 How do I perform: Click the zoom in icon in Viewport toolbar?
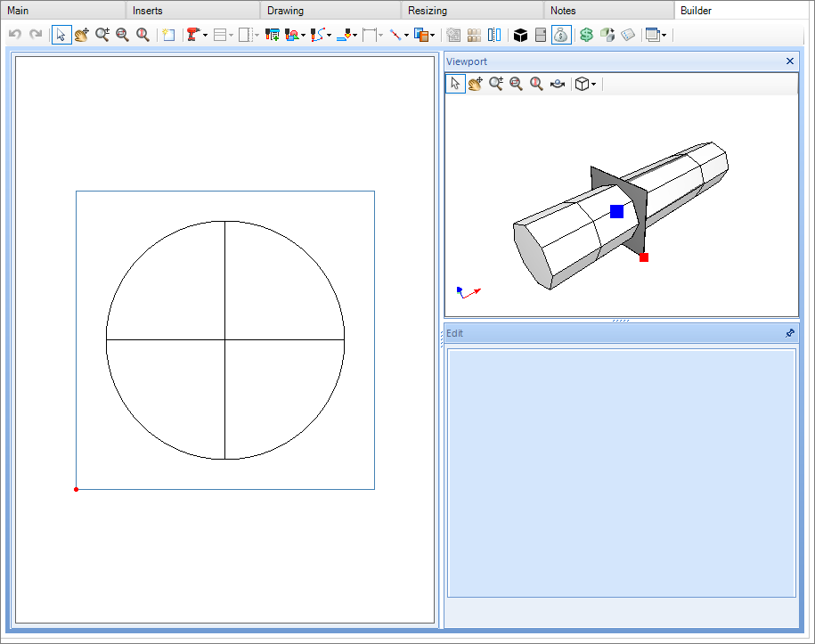(x=496, y=84)
